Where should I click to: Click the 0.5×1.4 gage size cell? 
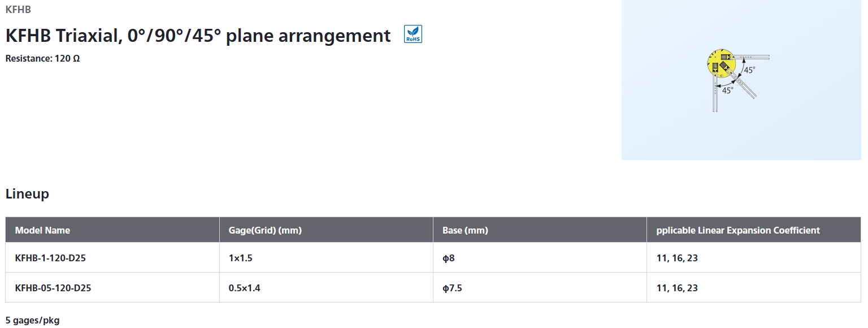244,288
